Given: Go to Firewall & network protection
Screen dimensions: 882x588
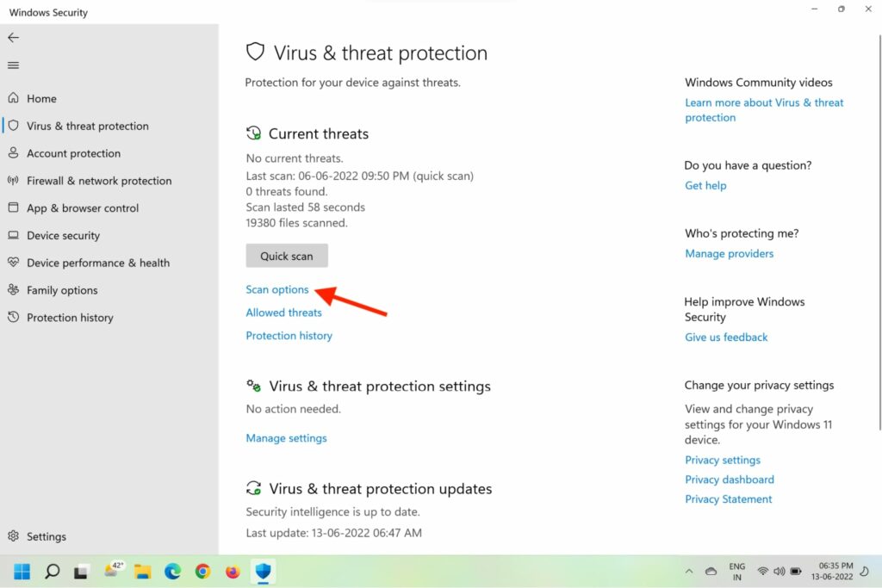Looking at the screenshot, I should tap(99, 181).
